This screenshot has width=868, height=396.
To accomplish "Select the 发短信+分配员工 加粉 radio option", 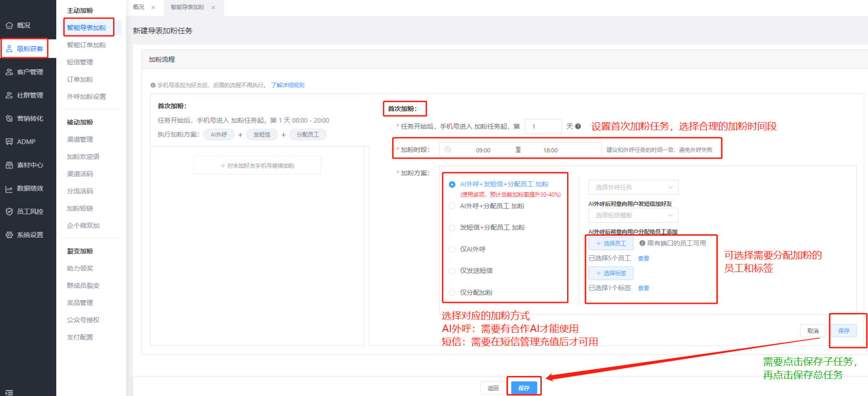I will [452, 228].
